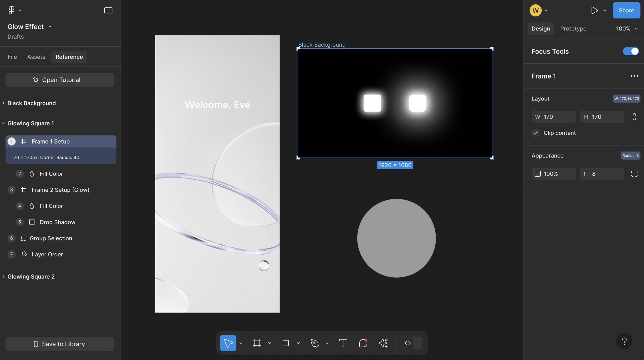Select the gray circle on canvas

[x=396, y=238]
